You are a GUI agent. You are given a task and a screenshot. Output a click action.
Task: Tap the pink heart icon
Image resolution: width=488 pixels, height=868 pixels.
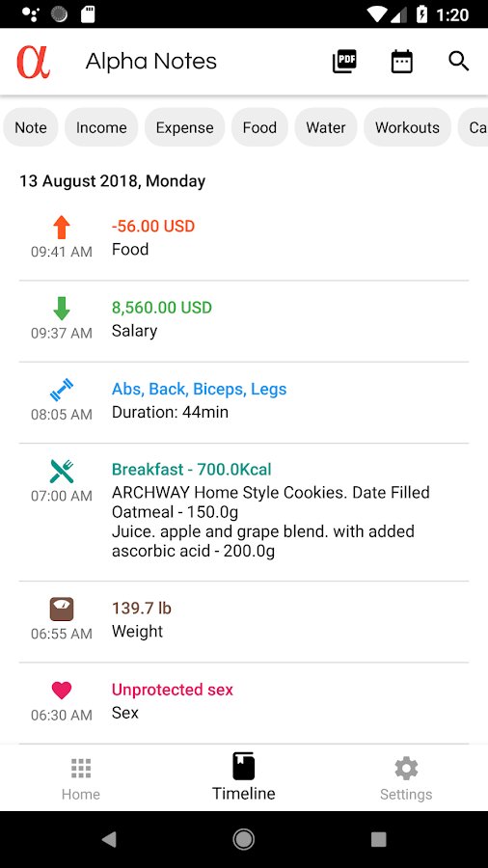[62, 691]
